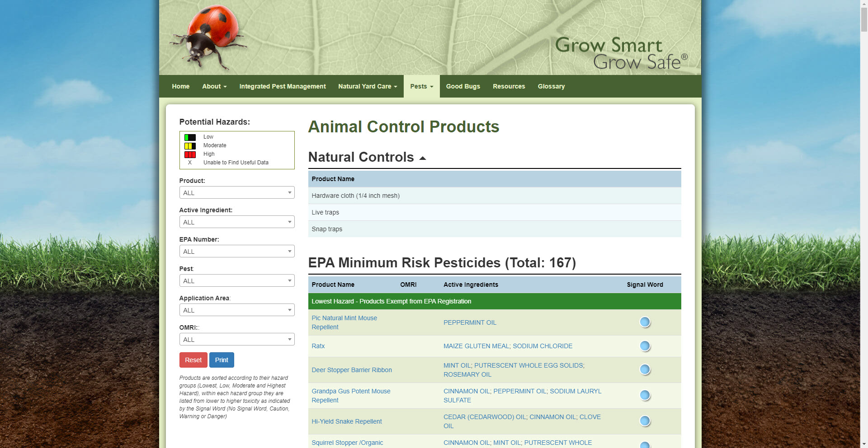Open Hi-Yield Snake Repellent link
This screenshot has height=448, width=868.
coord(347,421)
